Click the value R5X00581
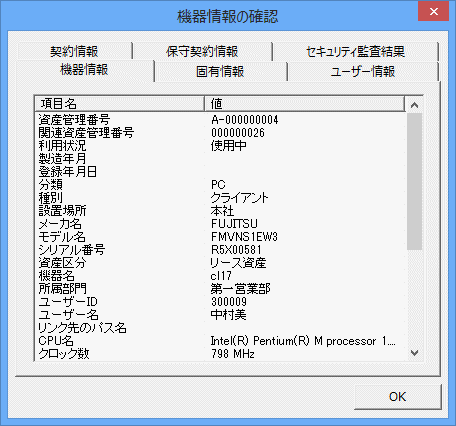The width and height of the screenshot is (456, 426). pyautogui.click(x=236, y=250)
